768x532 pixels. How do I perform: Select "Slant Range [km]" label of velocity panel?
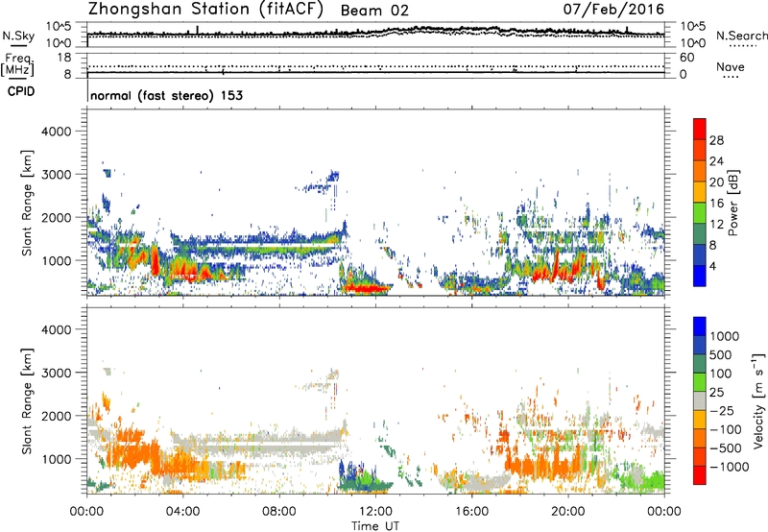pyautogui.click(x=27, y=401)
